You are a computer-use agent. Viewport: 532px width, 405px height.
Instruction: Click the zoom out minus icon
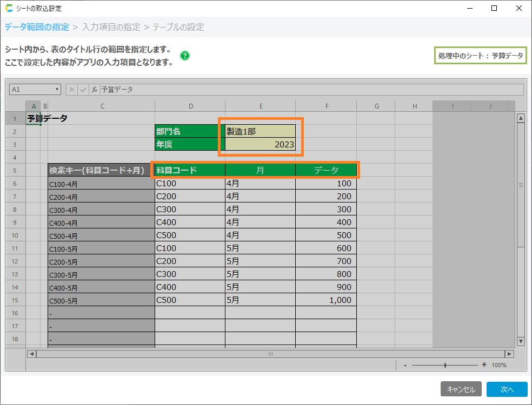pos(405,365)
